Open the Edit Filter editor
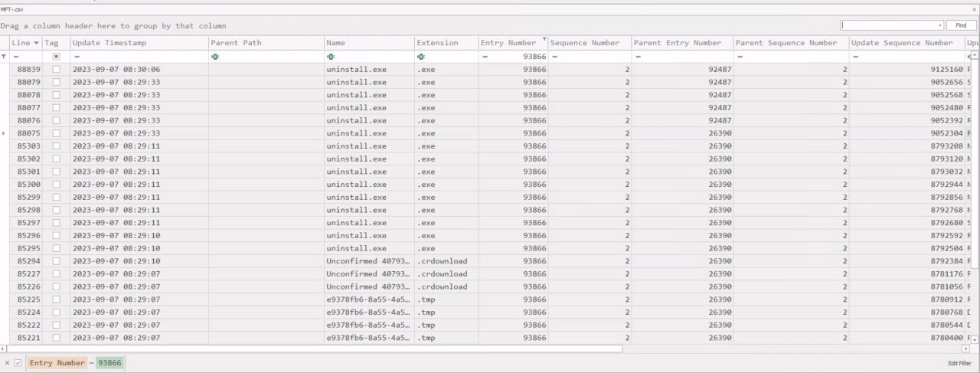980x373 pixels. [959, 363]
